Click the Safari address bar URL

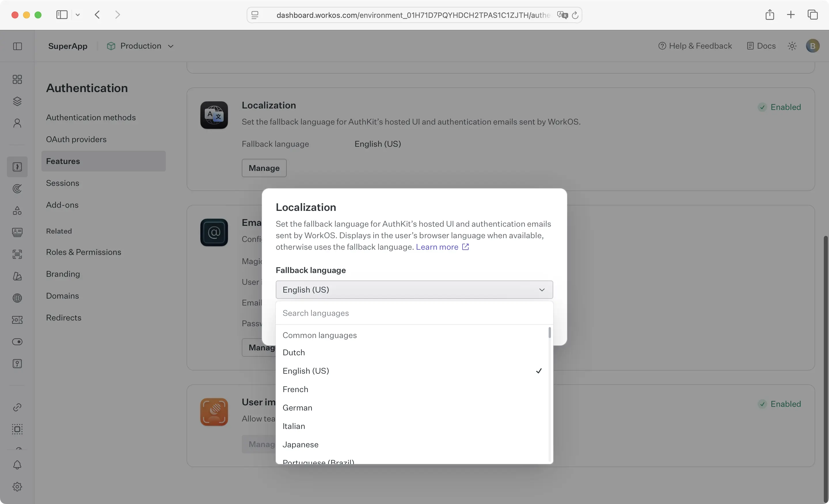[413, 15]
